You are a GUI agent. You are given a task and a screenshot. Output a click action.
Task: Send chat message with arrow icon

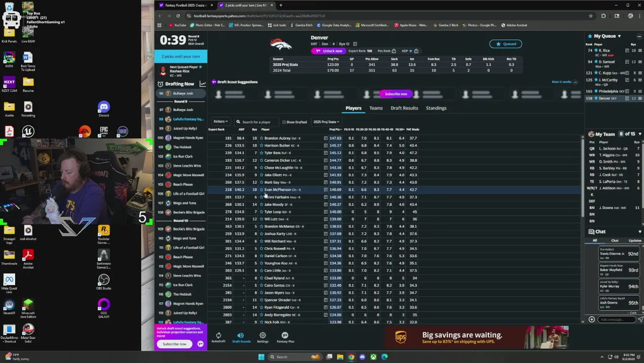[640, 320]
